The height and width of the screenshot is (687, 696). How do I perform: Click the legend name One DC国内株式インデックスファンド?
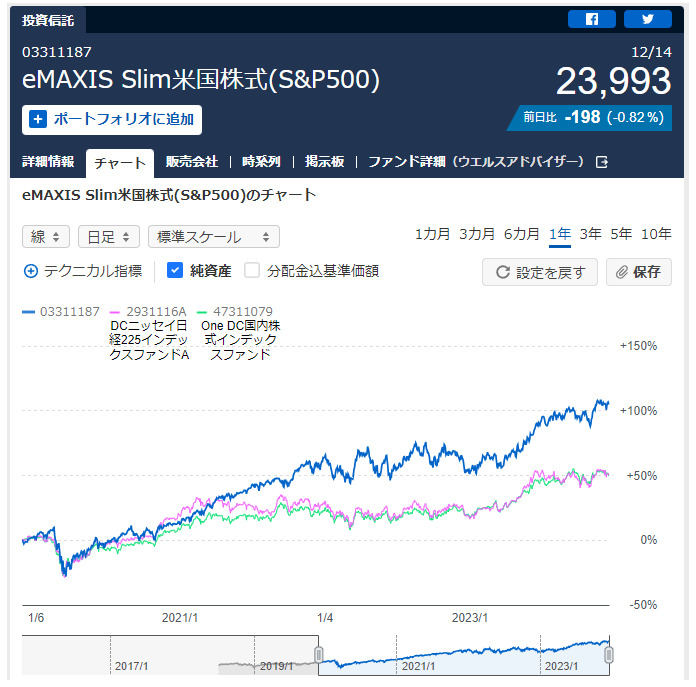point(241,340)
